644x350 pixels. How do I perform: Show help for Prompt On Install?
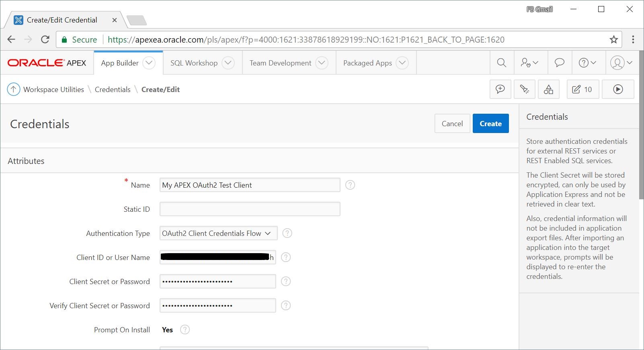pos(185,330)
